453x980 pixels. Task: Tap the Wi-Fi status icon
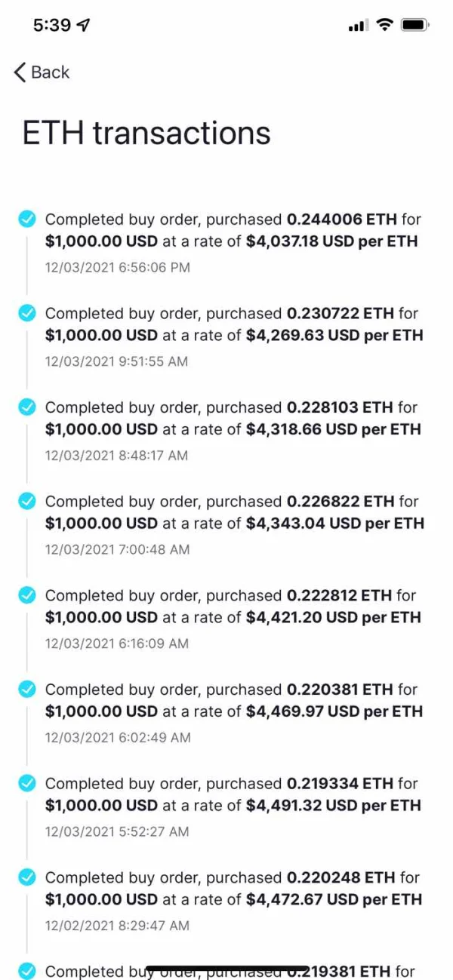pyautogui.click(x=385, y=25)
